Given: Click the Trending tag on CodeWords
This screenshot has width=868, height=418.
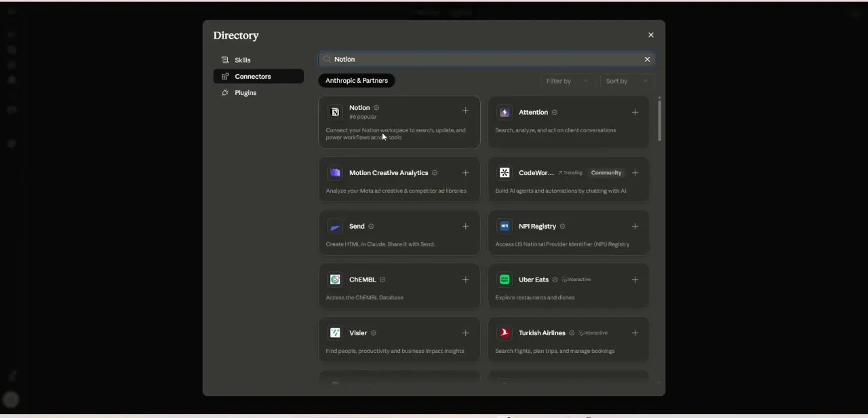Looking at the screenshot, I should pyautogui.click(x=570, y=173).
